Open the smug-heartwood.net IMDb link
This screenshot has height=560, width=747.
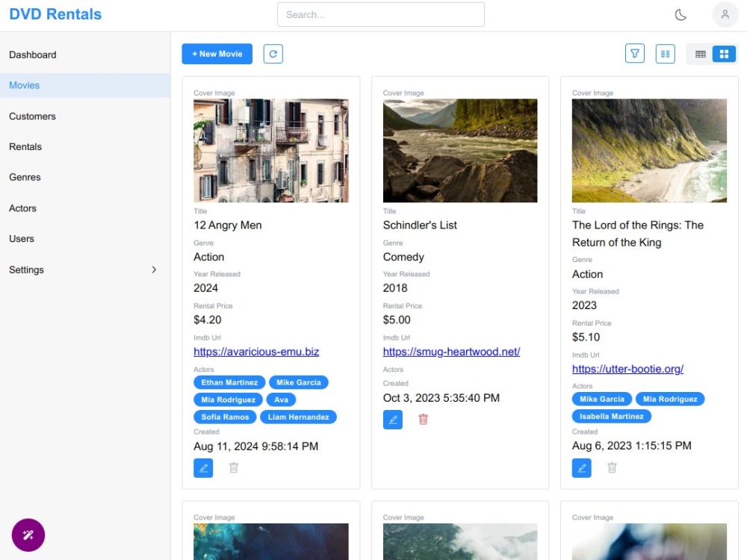[451, 352]
